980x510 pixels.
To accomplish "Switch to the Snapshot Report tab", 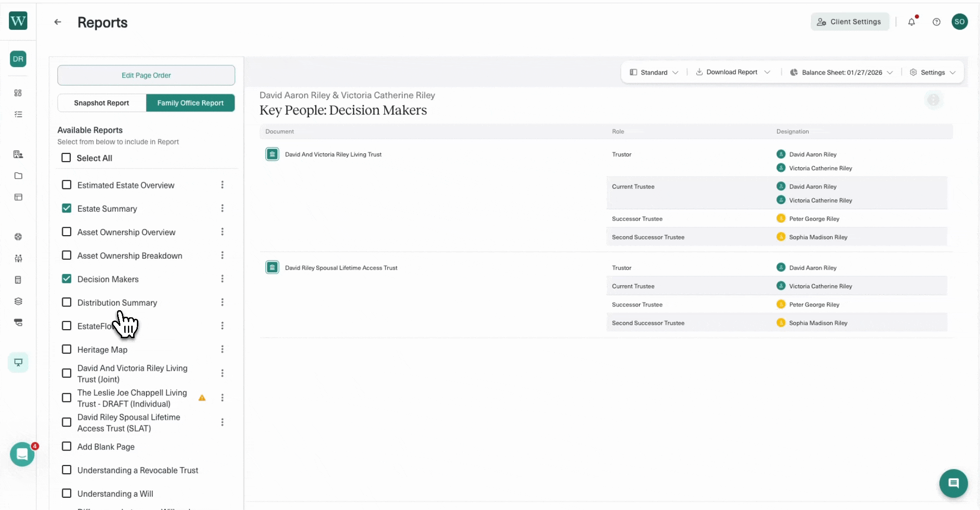I will coord(101,103).
